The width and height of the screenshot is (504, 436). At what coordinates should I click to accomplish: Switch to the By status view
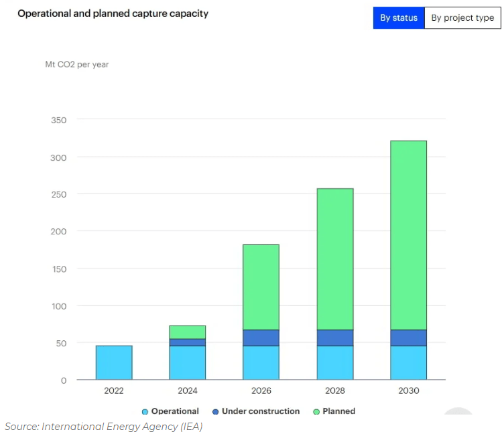click(x=399, y=18)
